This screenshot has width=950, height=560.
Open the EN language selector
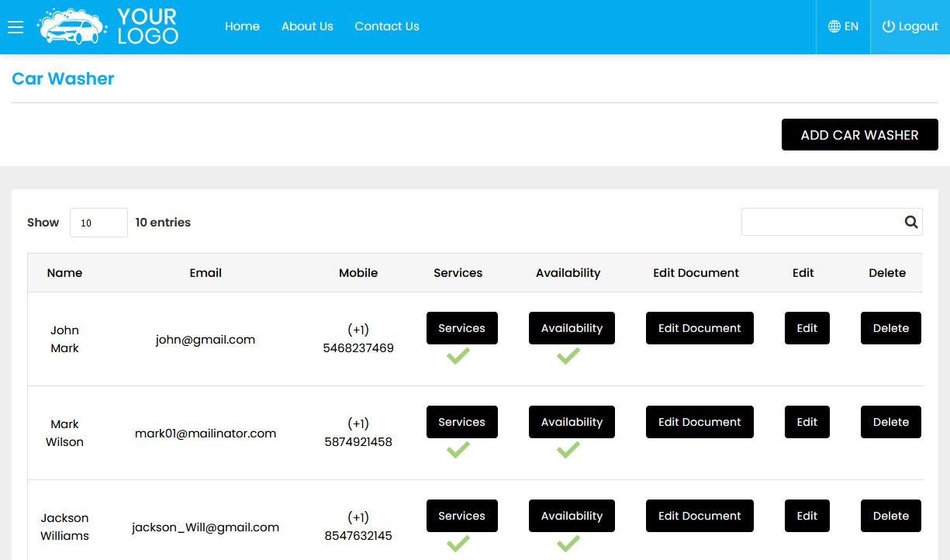coord(843,26)
